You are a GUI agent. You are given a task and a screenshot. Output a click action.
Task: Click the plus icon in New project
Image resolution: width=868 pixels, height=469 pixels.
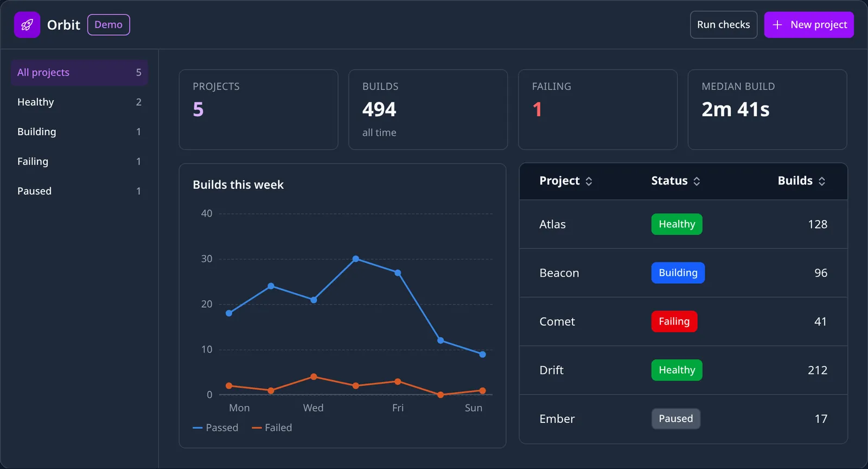777,25
